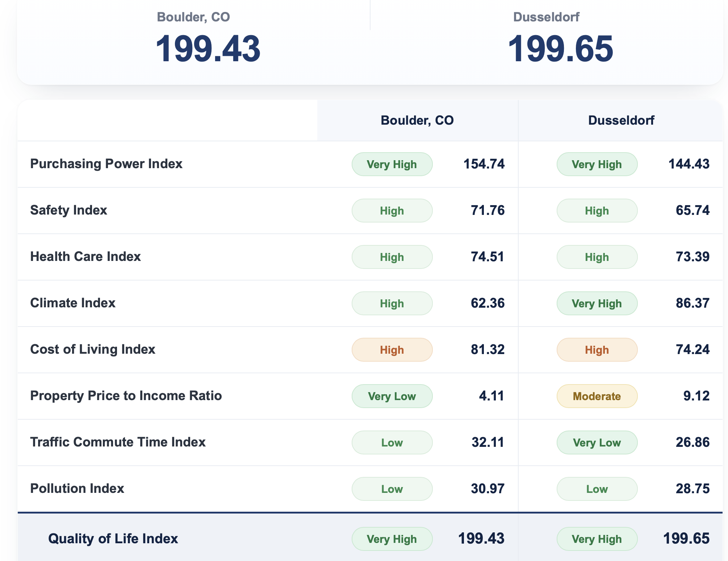Select the Safety Index row label

point(68,210)
